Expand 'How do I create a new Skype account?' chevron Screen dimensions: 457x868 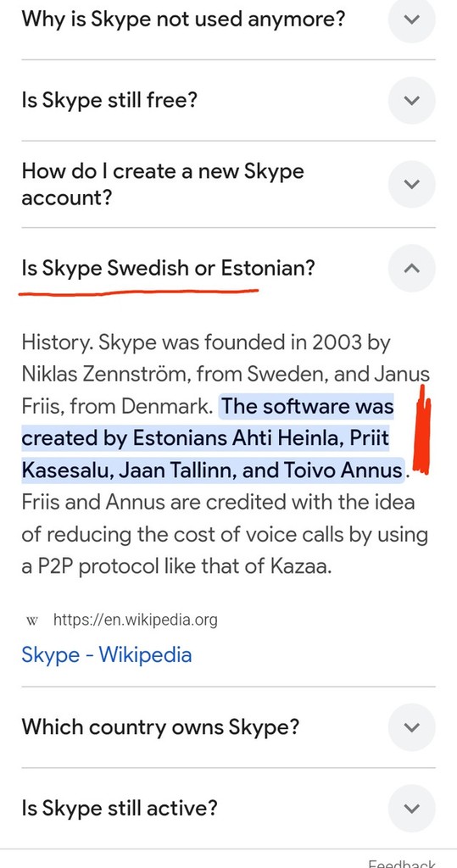coord(411,184)
